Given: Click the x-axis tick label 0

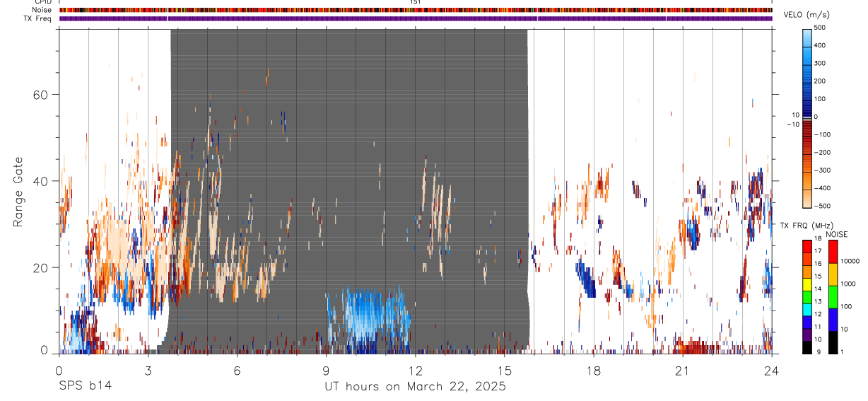Looking at the screenshot, I should coord(59,371).
